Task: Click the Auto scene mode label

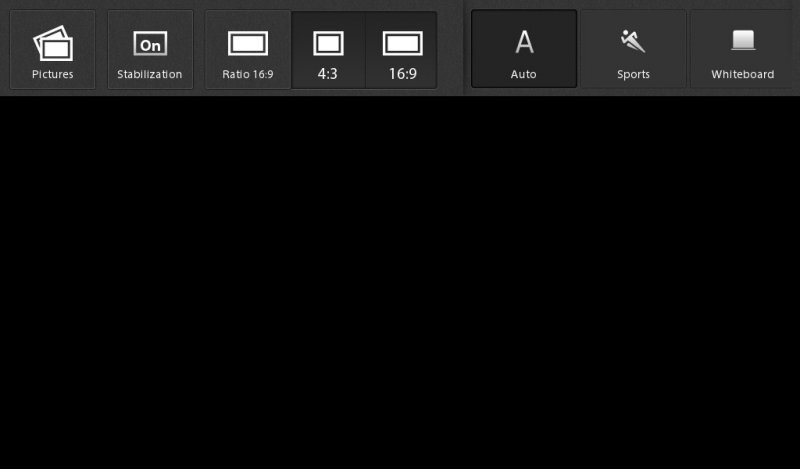Action: pos(523,75)
